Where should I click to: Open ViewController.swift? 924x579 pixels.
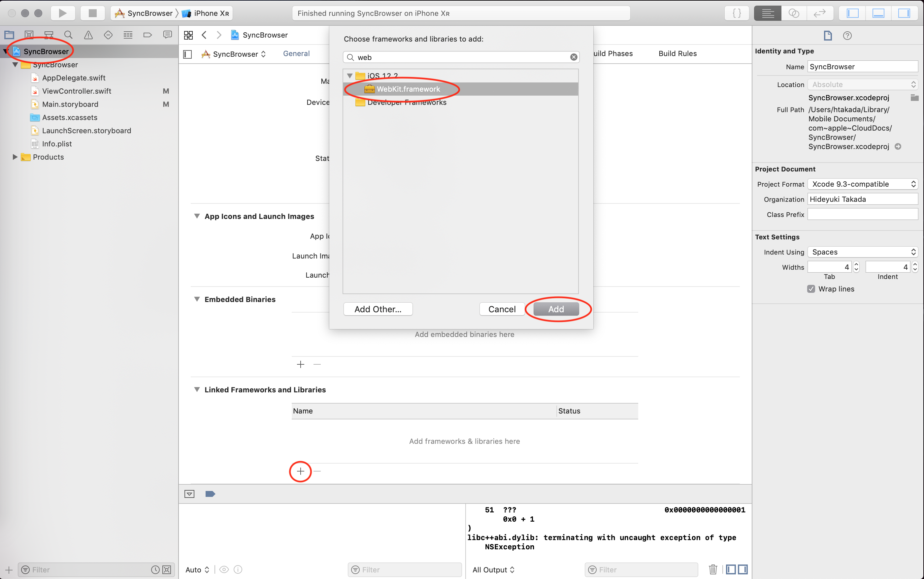tap(77, 91)
